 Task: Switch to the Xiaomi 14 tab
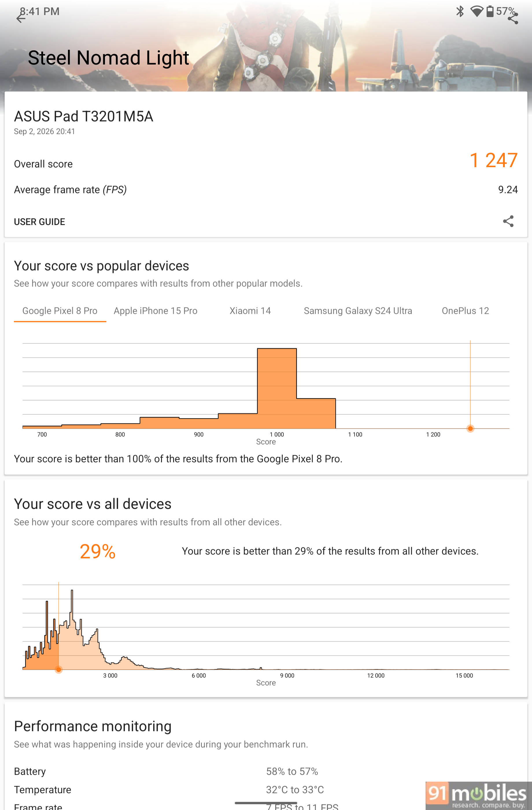pos(250,311)
